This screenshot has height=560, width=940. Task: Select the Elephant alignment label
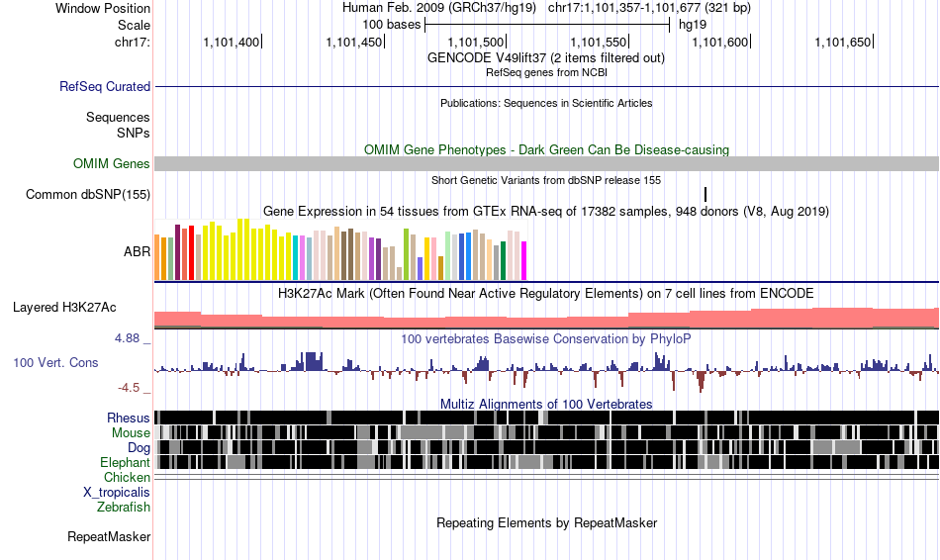[x=125, y=462]
